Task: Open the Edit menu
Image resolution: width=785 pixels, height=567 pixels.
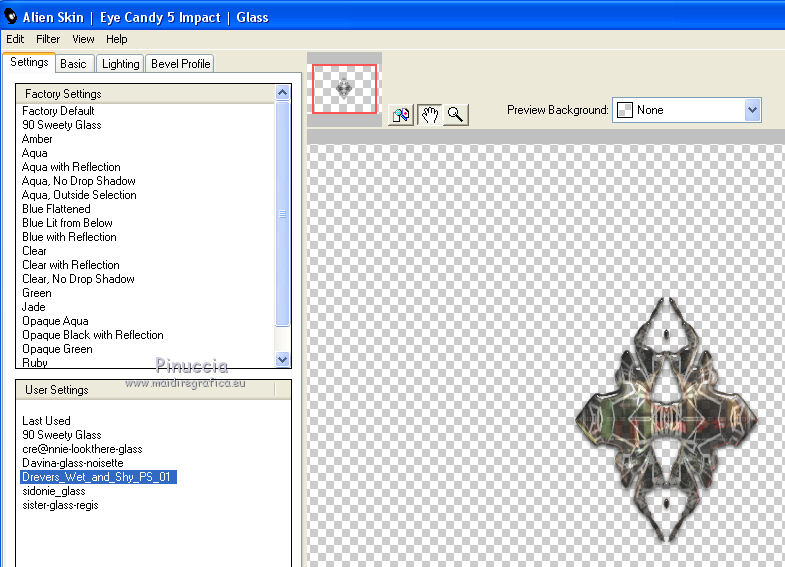Action: tap(15, 39)
